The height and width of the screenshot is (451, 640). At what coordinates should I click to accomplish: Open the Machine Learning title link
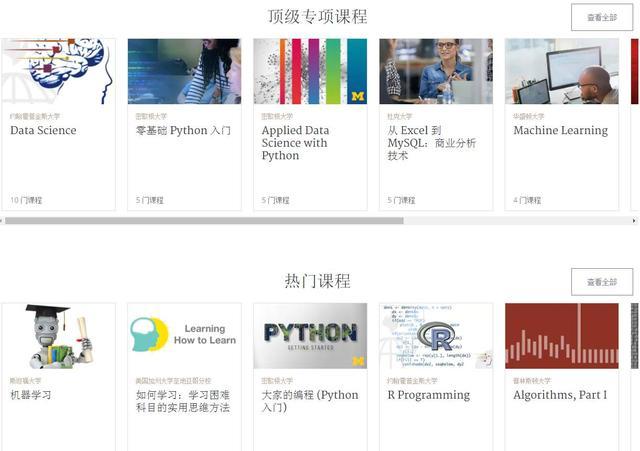click(561, 130)
